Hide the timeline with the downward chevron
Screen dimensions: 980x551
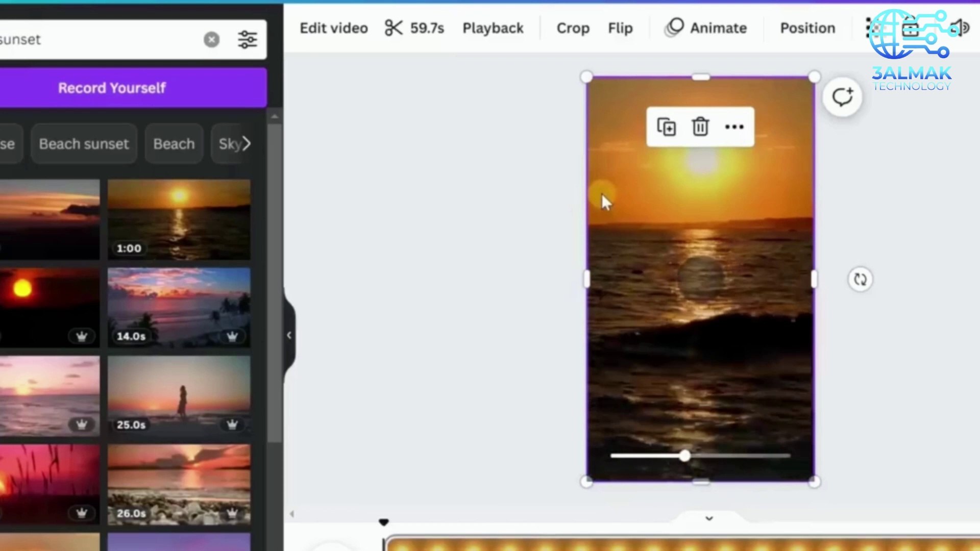[709, 518]
